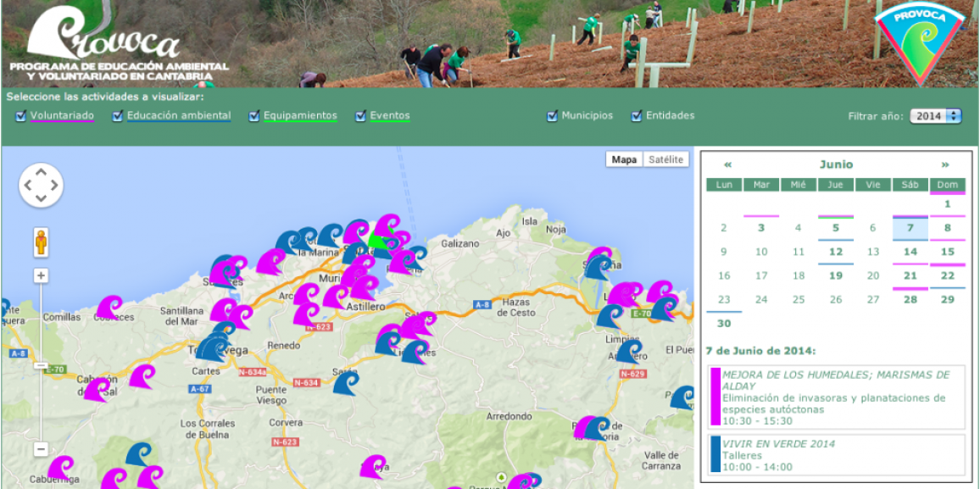The height and width of the screenshot is (489, 980).
Task: Click the Sáb weekday header
Action: point(910,185)
